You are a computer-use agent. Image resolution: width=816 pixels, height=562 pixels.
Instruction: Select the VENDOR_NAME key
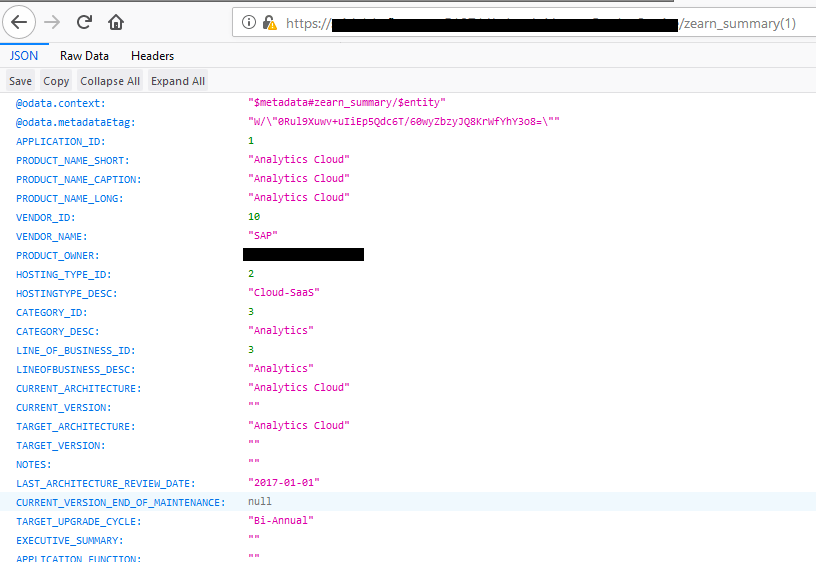[52, 236]
